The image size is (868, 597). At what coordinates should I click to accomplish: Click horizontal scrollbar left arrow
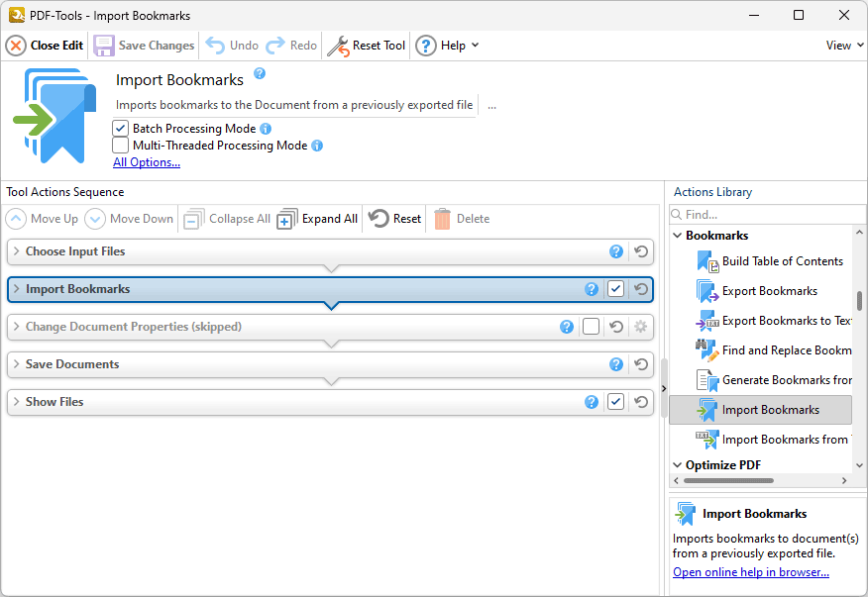(677, 481)
